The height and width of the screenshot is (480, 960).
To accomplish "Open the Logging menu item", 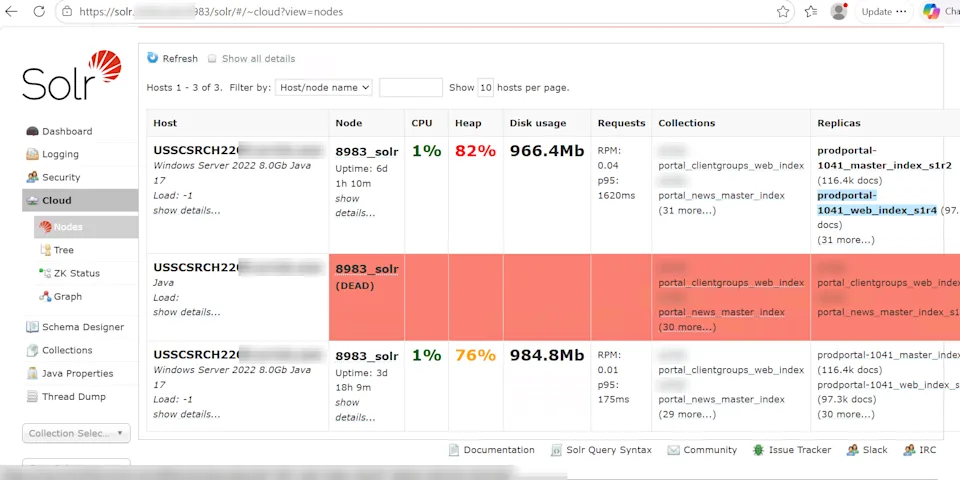I will point(61,154).
